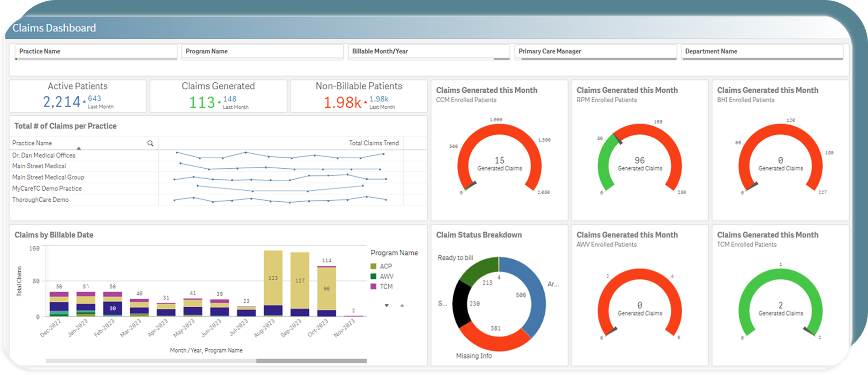868x375 pixels.
Task: Click the RPM gauge needle marker
Action: coord(617,138)
